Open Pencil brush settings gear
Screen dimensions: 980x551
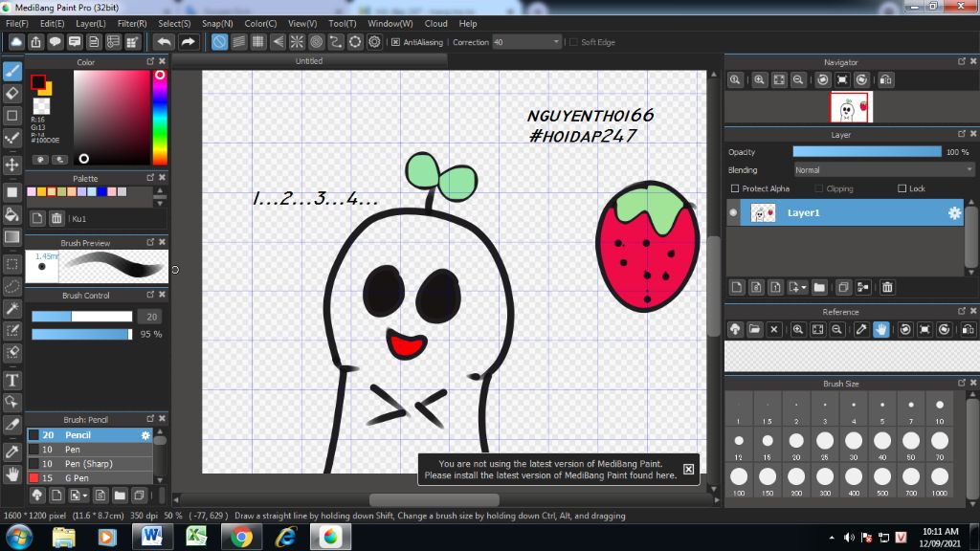[x=145, y=435]
